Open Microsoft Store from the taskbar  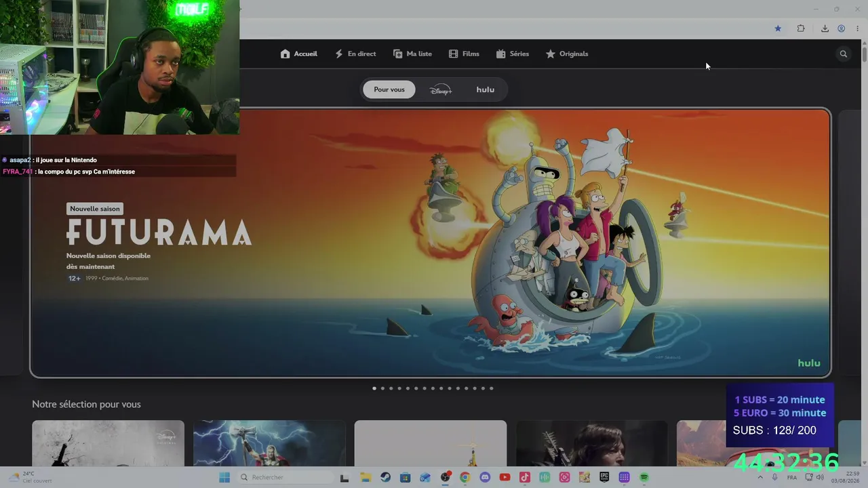[x=405, y=477]
